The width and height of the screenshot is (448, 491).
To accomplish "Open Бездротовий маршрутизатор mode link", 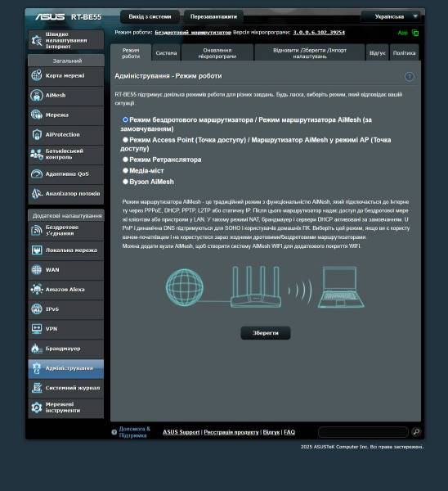I will pyautogui.click(x=193, y=32).
